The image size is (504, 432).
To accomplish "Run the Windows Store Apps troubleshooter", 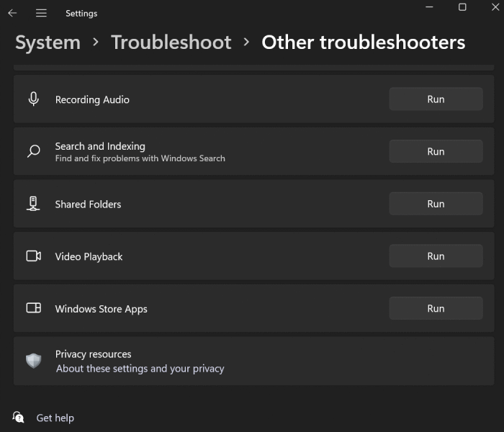I will click(436, 308).
